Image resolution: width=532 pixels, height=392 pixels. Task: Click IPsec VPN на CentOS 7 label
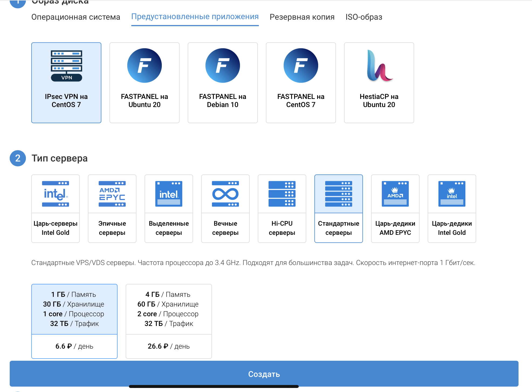point(66,101)
